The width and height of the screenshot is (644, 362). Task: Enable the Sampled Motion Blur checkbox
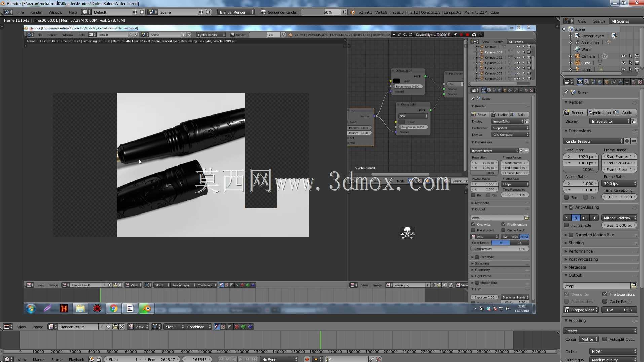pos(571,235)
